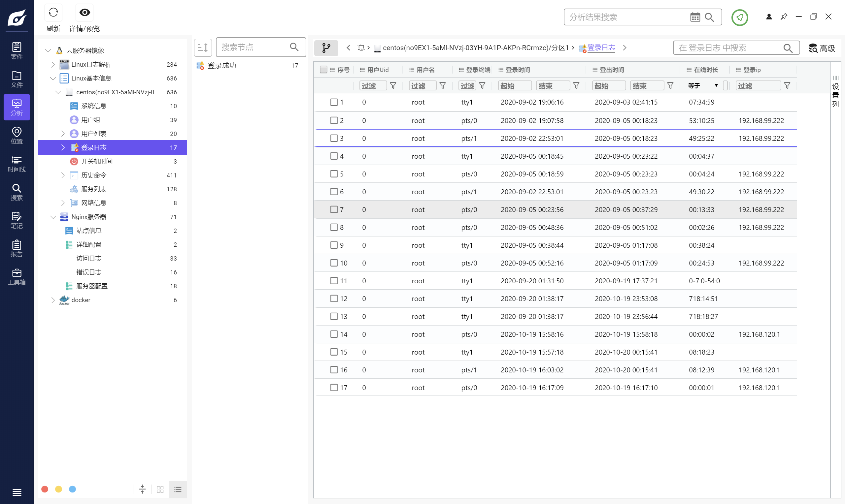This screenshot has width=845, height=504.
Task: Select the red color tag dot
Action: click(x=45, y=489)
